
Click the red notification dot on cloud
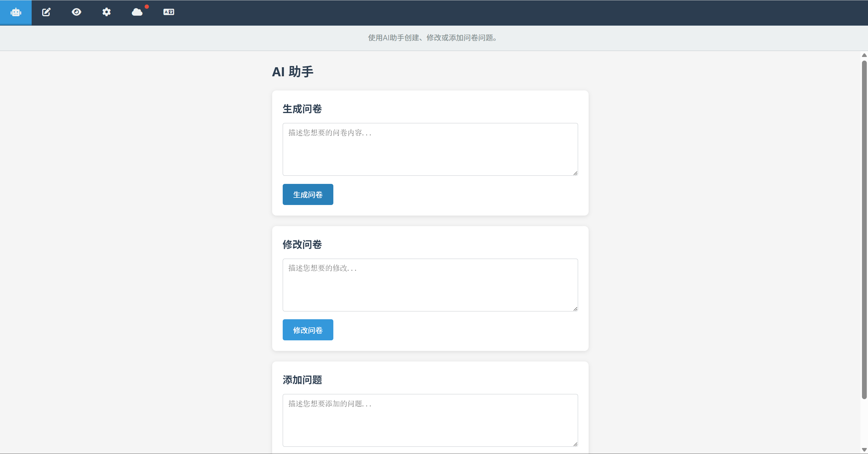(146, 7)
